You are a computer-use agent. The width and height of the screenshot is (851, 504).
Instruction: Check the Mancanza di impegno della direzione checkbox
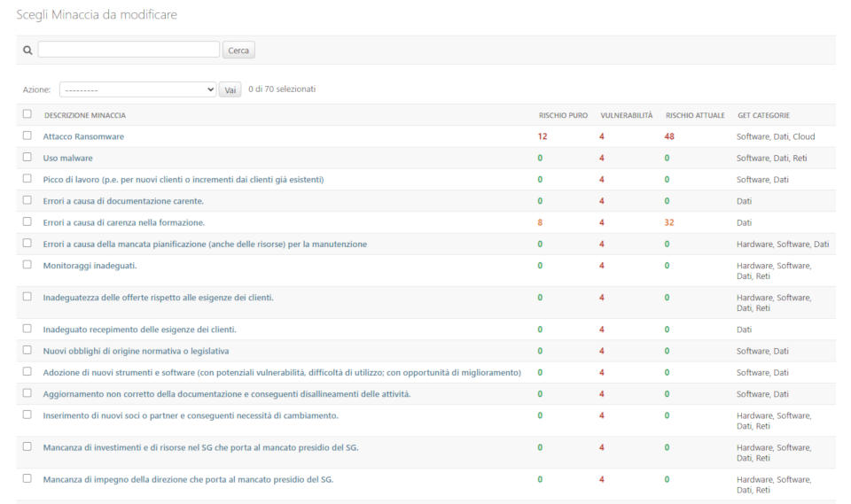pyautogui.click(x=27, y=478)
